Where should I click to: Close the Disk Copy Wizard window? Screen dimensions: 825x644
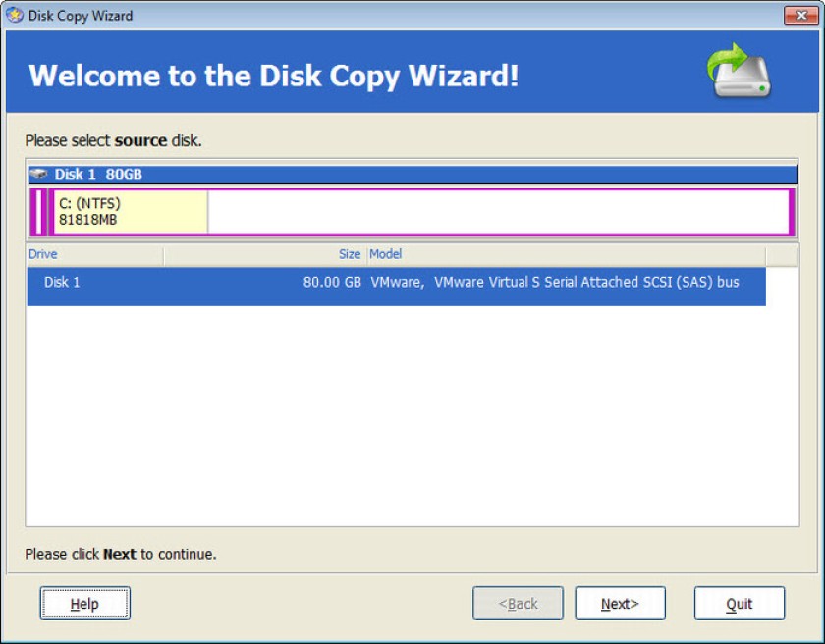point(800,16)
